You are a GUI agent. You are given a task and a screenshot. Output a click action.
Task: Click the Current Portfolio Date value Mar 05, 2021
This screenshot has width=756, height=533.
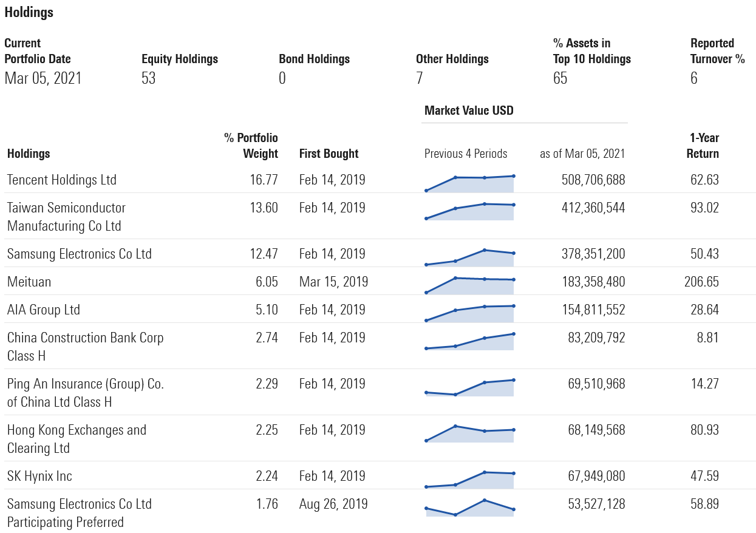pos(43,78)
